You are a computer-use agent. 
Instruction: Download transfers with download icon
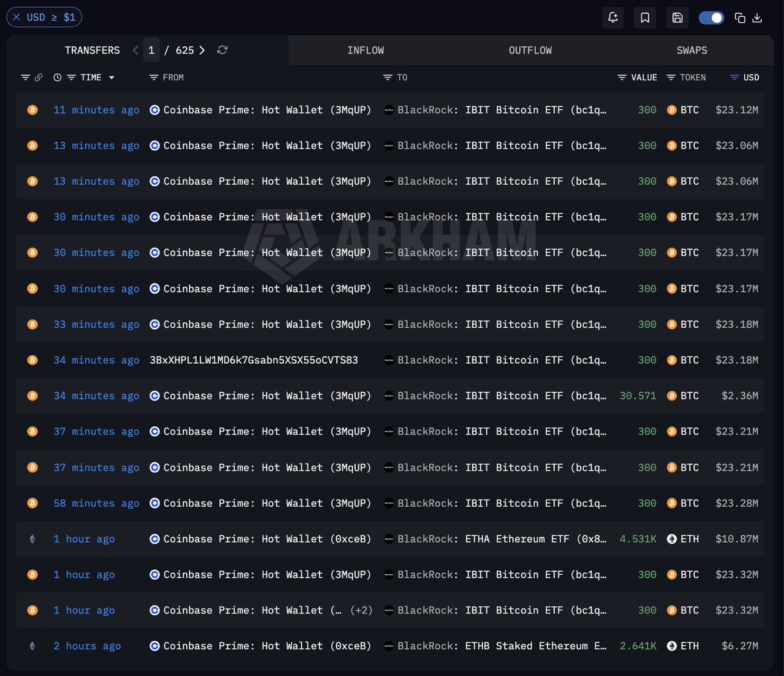pos(757,18)
